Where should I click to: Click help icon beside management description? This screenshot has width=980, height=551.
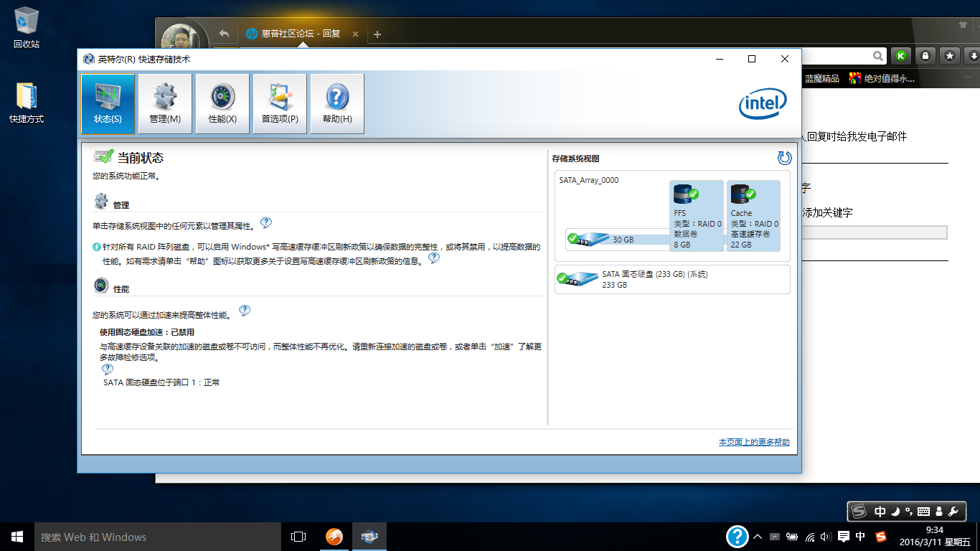point(266,223)
